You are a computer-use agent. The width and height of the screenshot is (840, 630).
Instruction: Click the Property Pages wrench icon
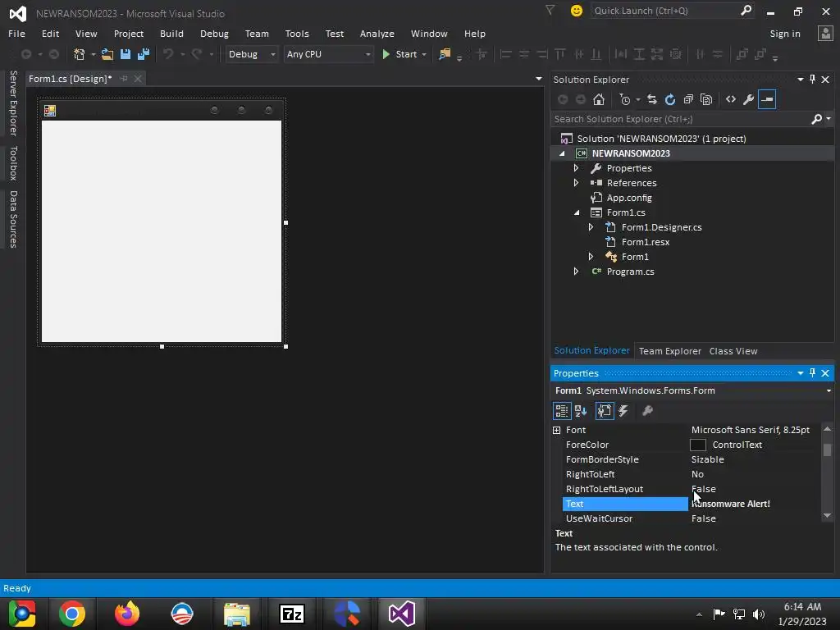tap(648, 411)
